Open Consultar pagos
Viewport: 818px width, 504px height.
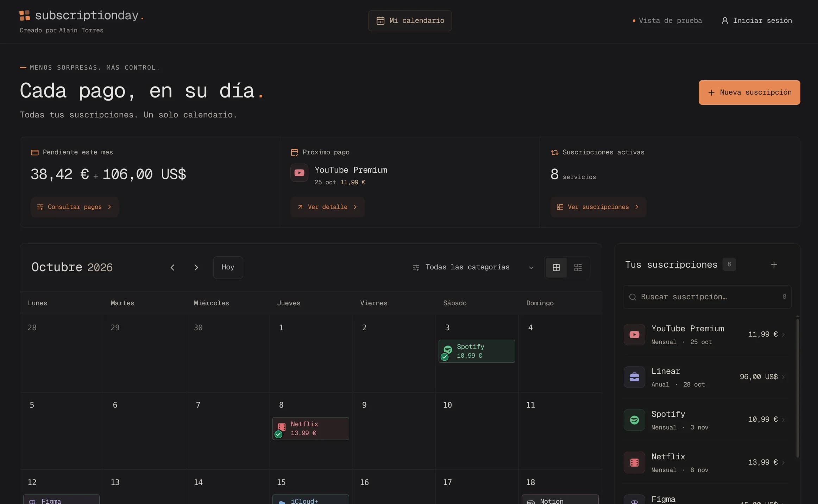tap(75, 207)
